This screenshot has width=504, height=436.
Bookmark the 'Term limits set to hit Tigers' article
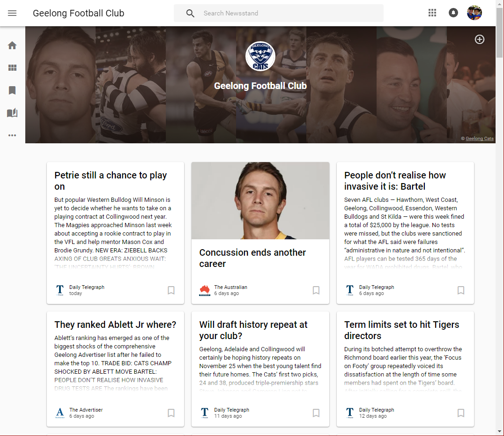pos(460,413)
